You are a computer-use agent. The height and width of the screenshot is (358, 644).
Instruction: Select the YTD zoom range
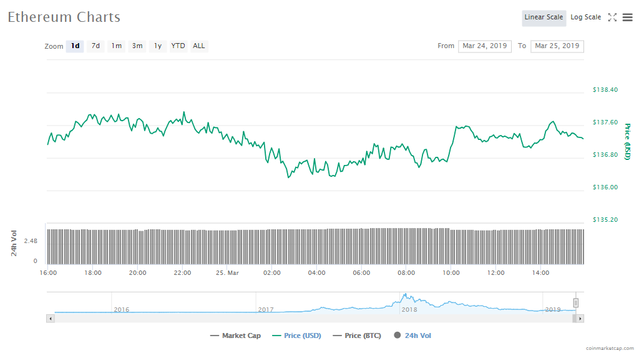(178, 46)
